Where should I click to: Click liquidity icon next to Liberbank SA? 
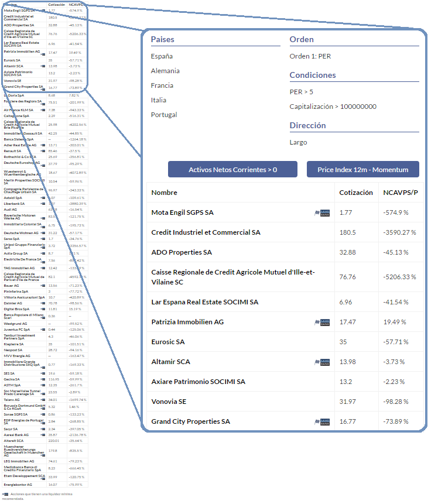[x=43, y=204]
